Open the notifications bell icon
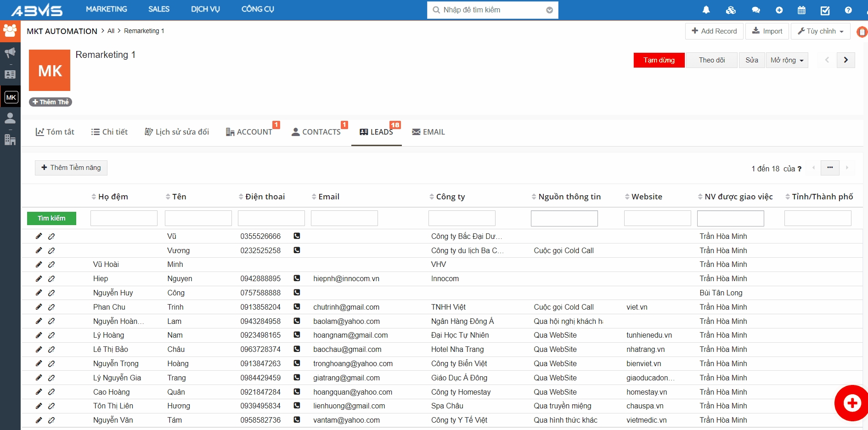The height and width of the screenshot is (430, 868). pyautogui.click(x=706, y=10)
